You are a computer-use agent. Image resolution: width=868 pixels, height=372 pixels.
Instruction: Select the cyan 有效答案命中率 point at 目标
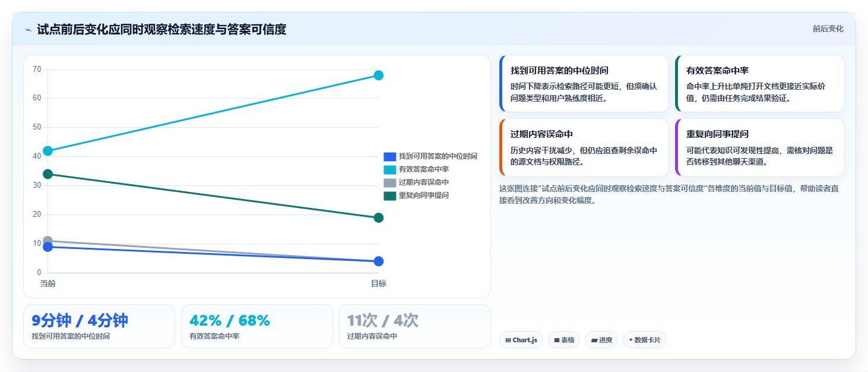coord(378,75)
